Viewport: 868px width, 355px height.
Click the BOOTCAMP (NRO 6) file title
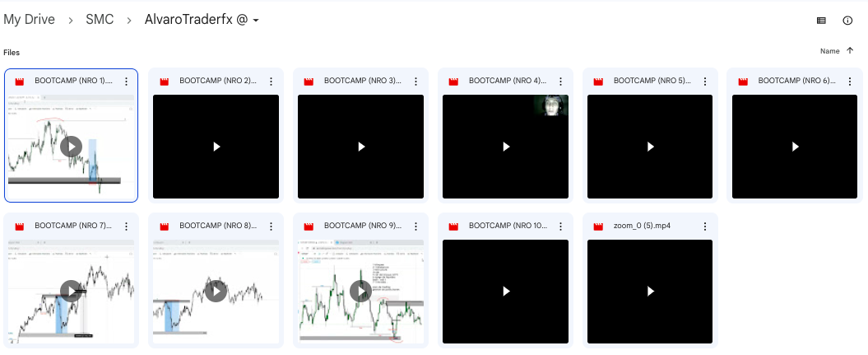(796, 82)
